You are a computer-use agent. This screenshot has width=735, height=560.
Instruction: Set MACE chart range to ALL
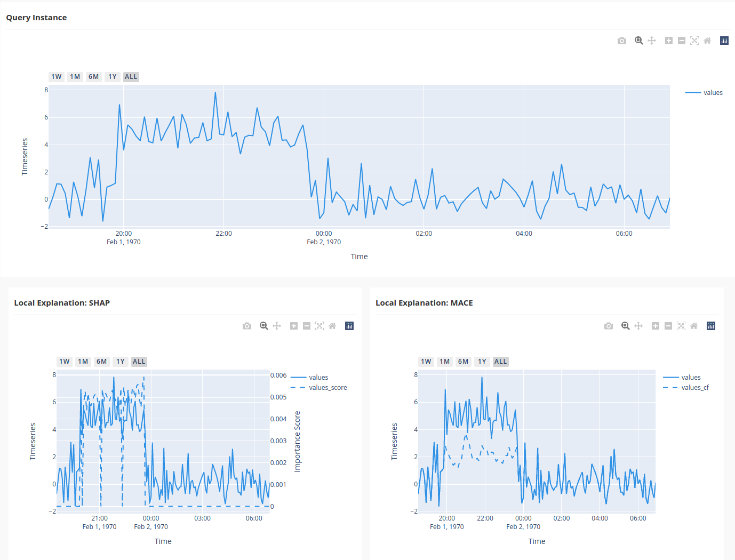[501, 362]
